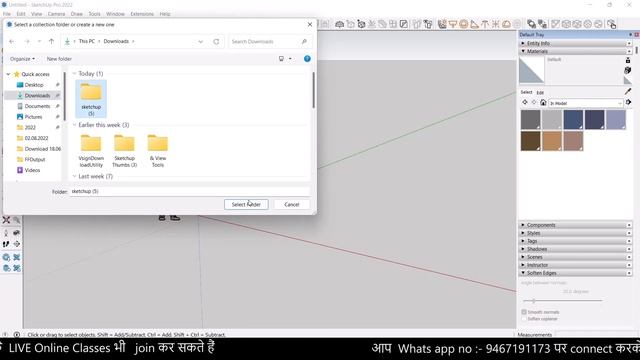Viewport: 640px width, 360px height.
Task: Click the Materials back arrow icon
Action: [525, 103]
